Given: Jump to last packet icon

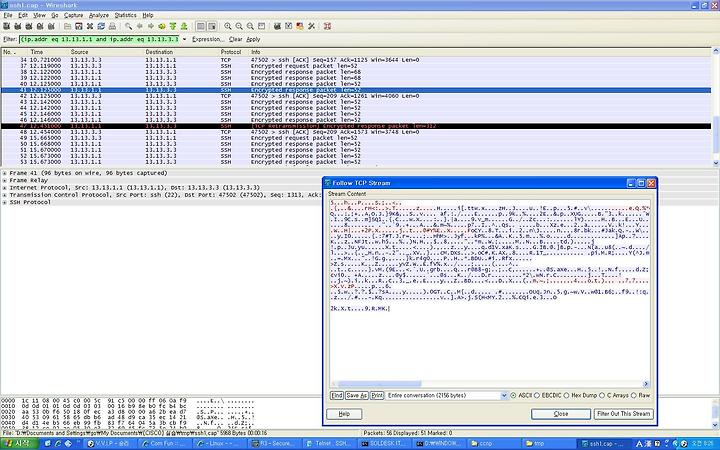Looking at the screenshot, I should tap(184, 26).
